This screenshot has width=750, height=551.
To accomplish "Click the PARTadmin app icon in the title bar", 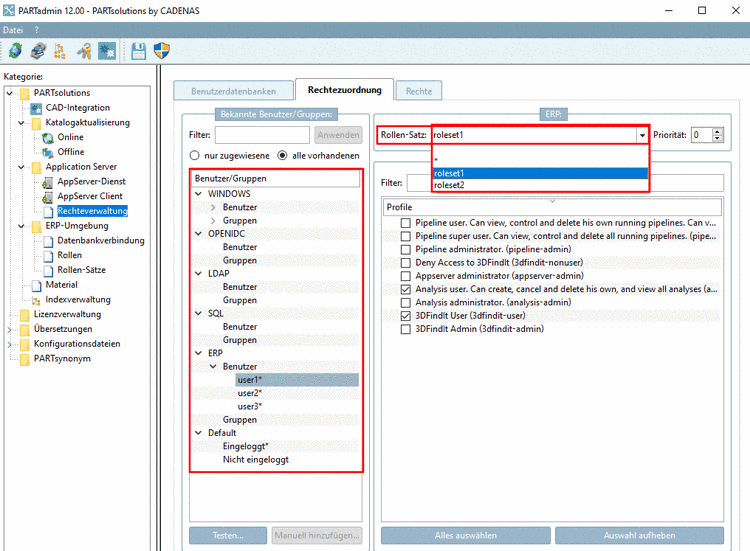I will click(8, 10).
